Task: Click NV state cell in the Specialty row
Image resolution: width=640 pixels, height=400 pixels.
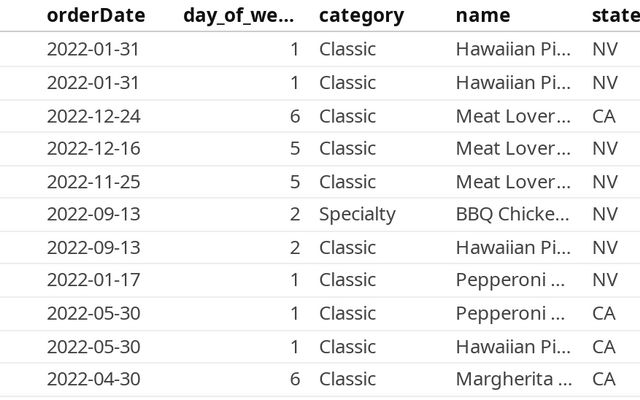Action: coord(604,214)
